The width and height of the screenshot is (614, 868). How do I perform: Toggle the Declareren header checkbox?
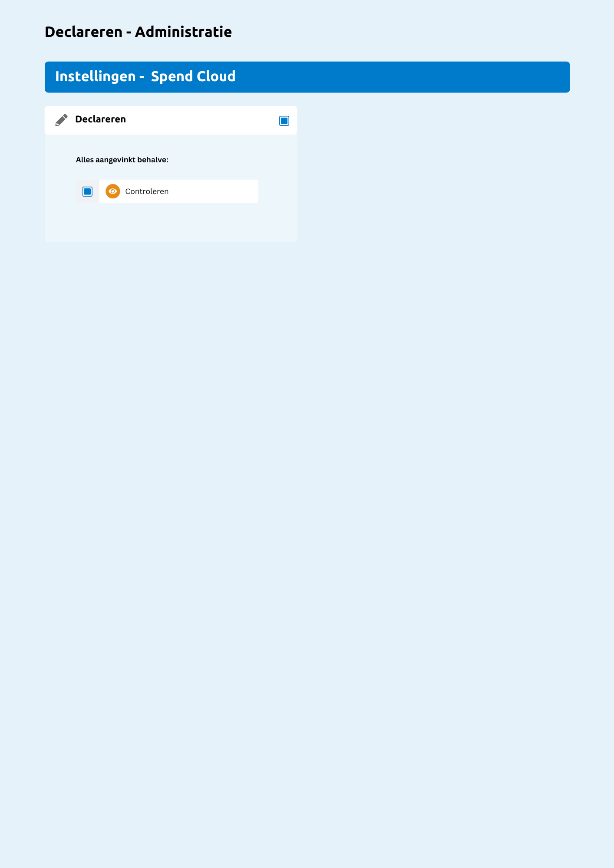284,121
